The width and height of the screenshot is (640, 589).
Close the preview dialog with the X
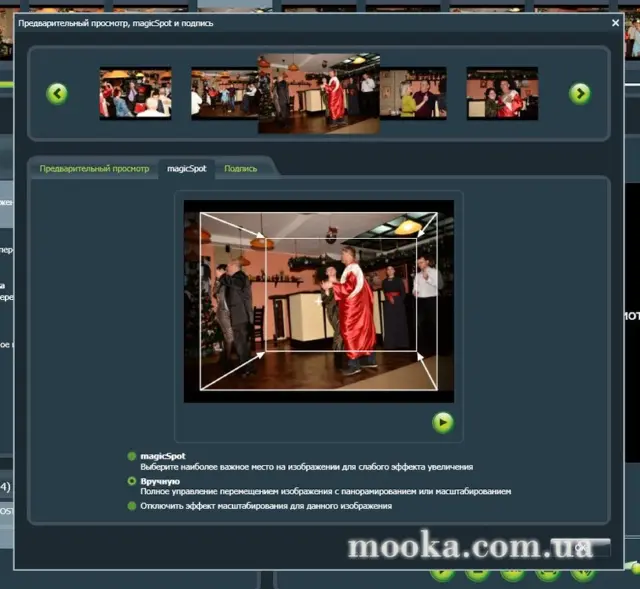(x=616, y=23)
